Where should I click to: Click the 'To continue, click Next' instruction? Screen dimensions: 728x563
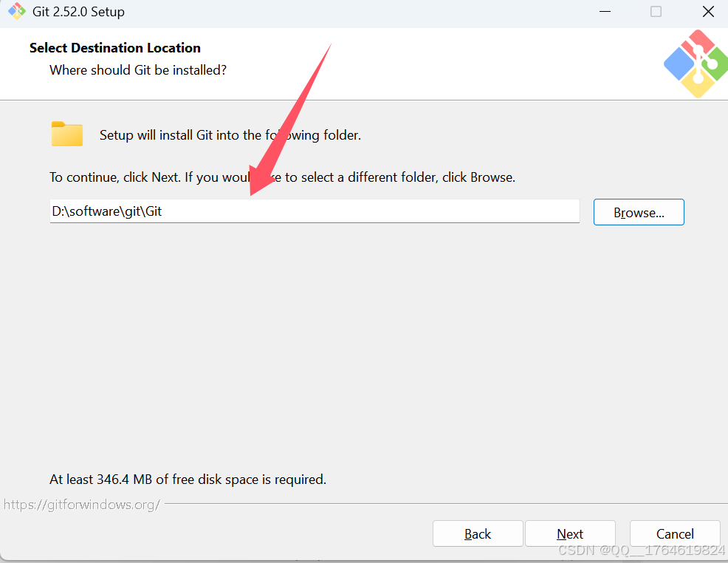[x=282, y=177]
